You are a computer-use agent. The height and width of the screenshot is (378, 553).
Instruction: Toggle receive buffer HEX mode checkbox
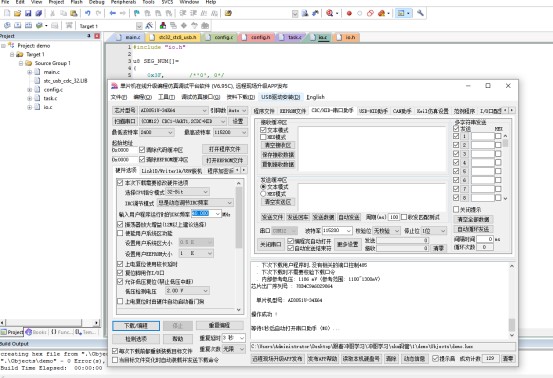point(263,137)
